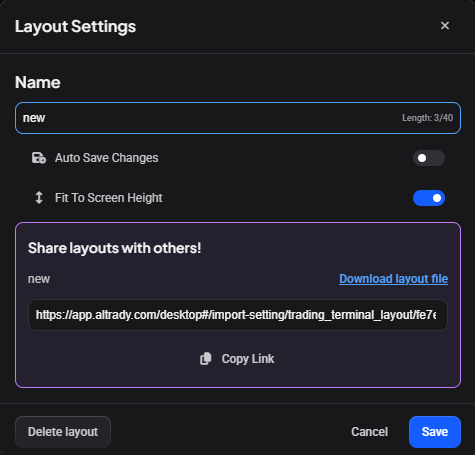
Task: Click the Layout Settings title text
Action: click(x=75, y=27)
